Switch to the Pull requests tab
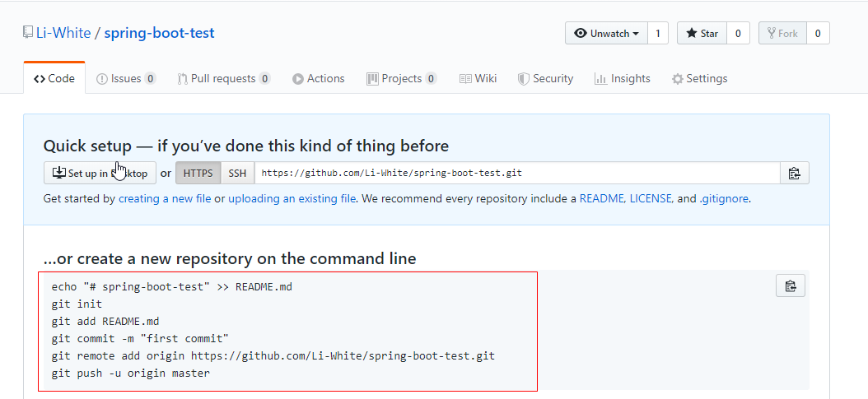The image size is (868, 399). pyautogui.click(x=223, y=79)
